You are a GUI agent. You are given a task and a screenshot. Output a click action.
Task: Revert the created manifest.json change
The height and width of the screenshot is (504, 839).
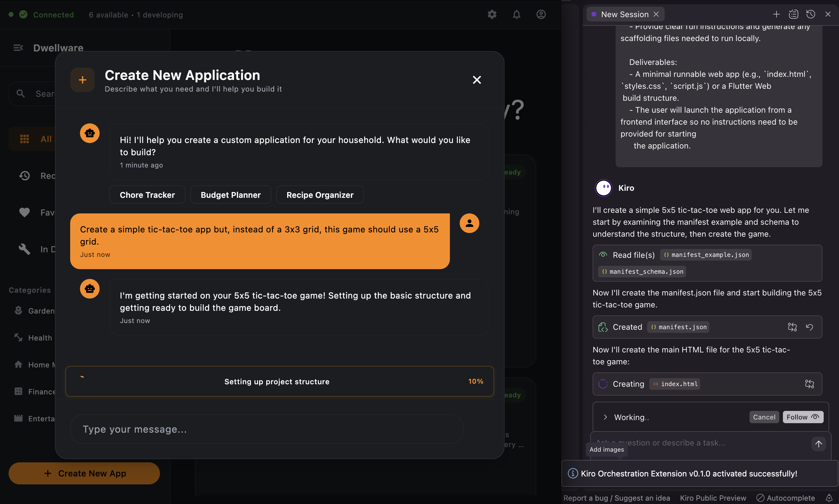810,327
